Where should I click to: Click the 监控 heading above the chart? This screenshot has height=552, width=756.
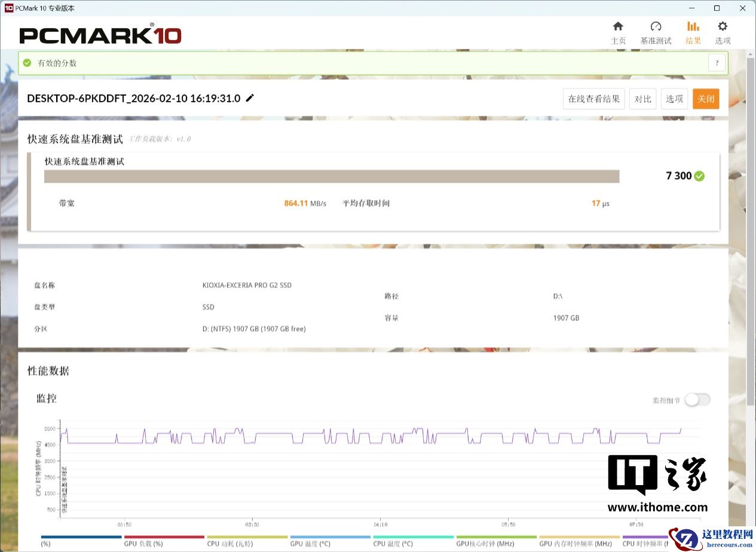pyautogui.click(x=47, y=398)
